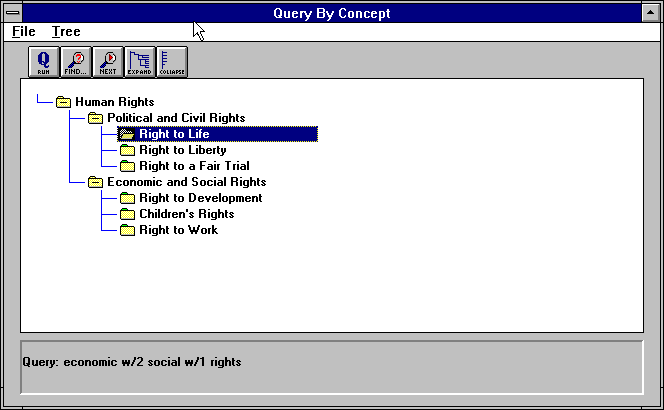Open the Tree menu
The width and height of the screenshot is (664, 410).
(66, 32)
